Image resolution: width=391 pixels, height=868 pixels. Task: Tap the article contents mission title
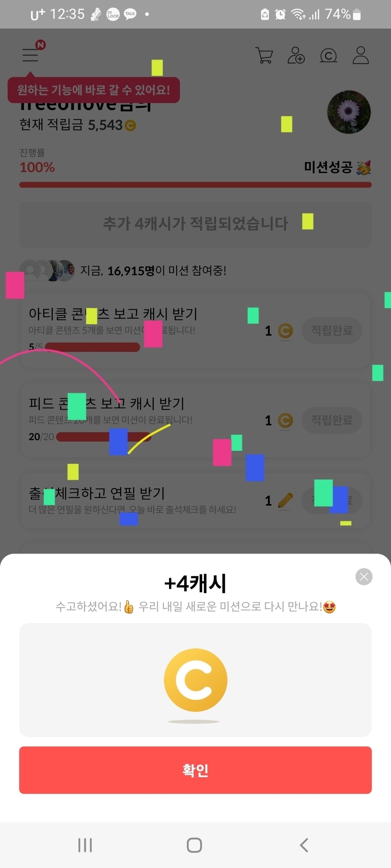[x=113, y=313]
